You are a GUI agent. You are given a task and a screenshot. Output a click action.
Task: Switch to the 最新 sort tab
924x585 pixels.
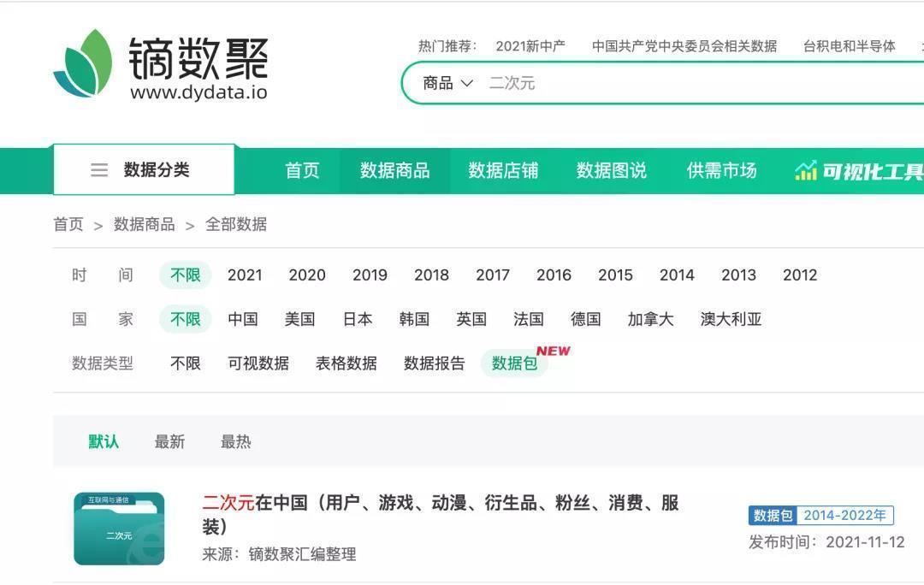click(169, 442)
